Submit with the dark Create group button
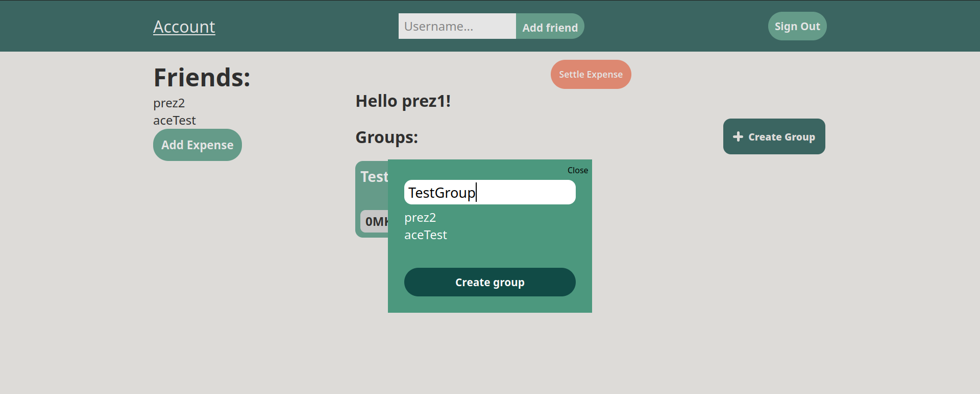Screen dimensions: 980x394 click(489, 282)
